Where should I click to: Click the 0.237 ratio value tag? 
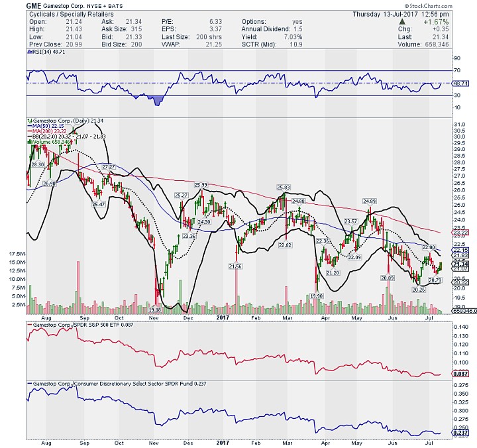point(460,433)
